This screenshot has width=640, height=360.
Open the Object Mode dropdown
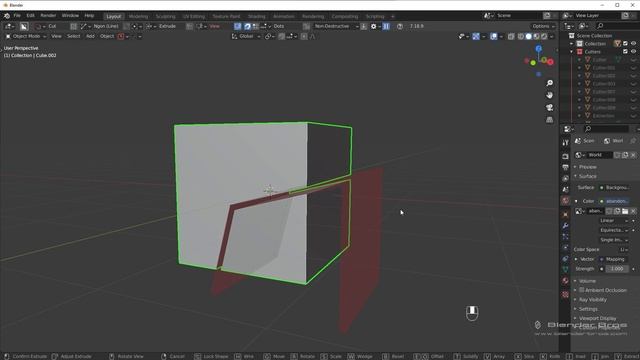click(x=26, y=36)
